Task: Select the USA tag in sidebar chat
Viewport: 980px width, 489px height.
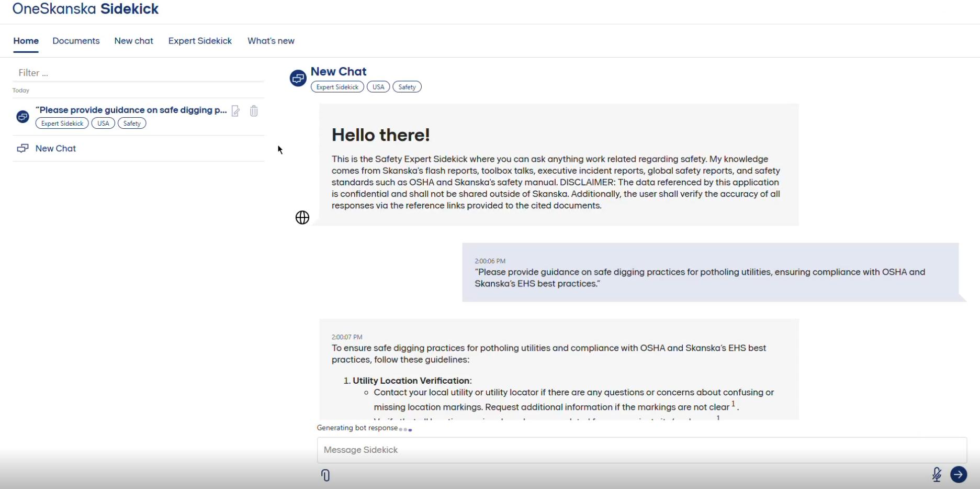Action: (x=103, y=124)
